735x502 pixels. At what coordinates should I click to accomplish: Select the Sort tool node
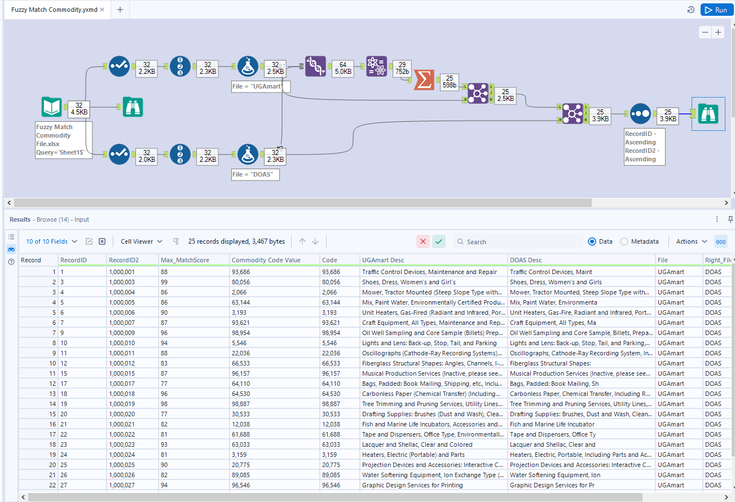(x=641, y=112)
